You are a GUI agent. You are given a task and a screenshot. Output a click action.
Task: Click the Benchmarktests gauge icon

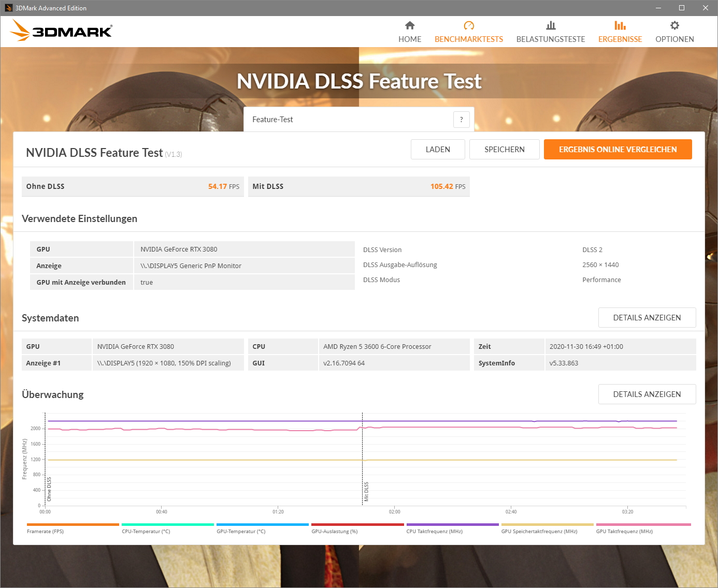pyautogui.click(x=469, y=25)
